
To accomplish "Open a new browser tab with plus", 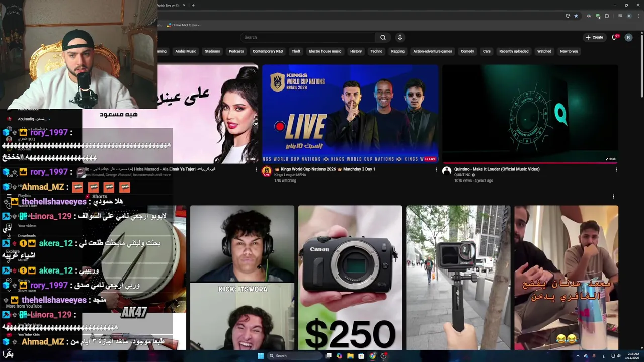I will point(193,5).
